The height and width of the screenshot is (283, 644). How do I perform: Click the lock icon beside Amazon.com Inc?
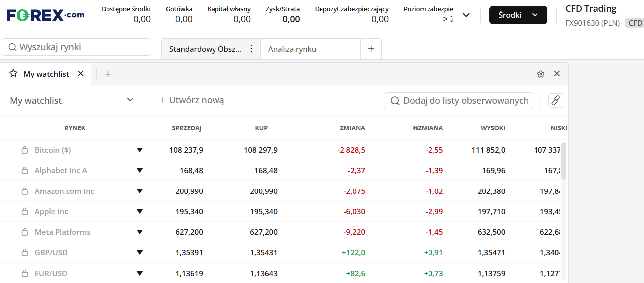coord(25,191)
